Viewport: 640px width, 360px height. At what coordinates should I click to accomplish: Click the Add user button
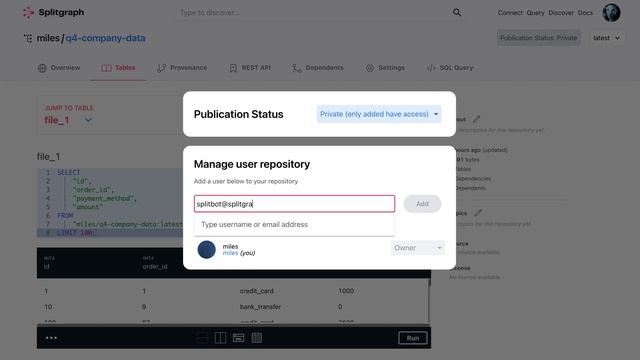pos(422,204)
